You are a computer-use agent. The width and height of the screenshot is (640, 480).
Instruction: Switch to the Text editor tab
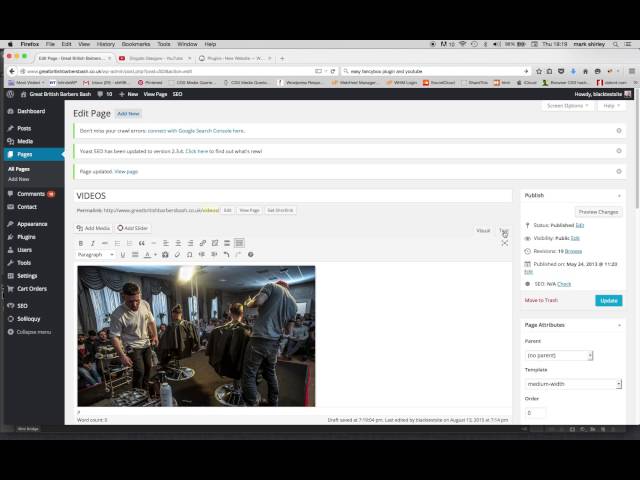tap(504, 230)
